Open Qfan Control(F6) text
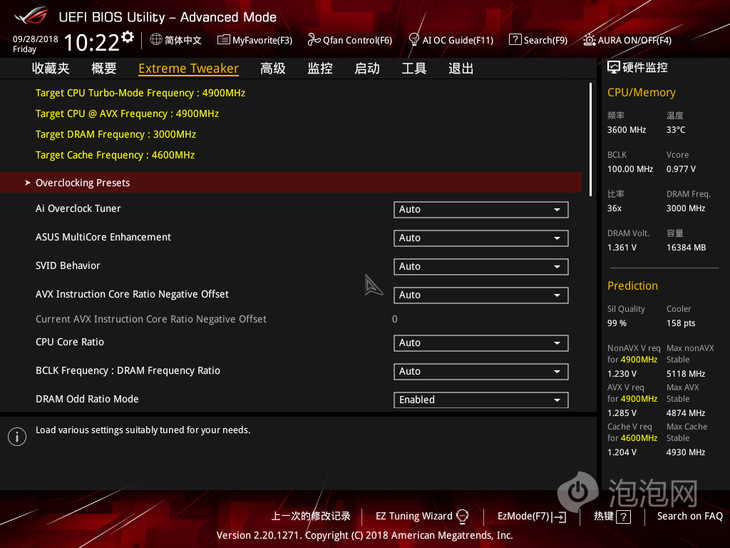730x548 pixels. (358, 41)
